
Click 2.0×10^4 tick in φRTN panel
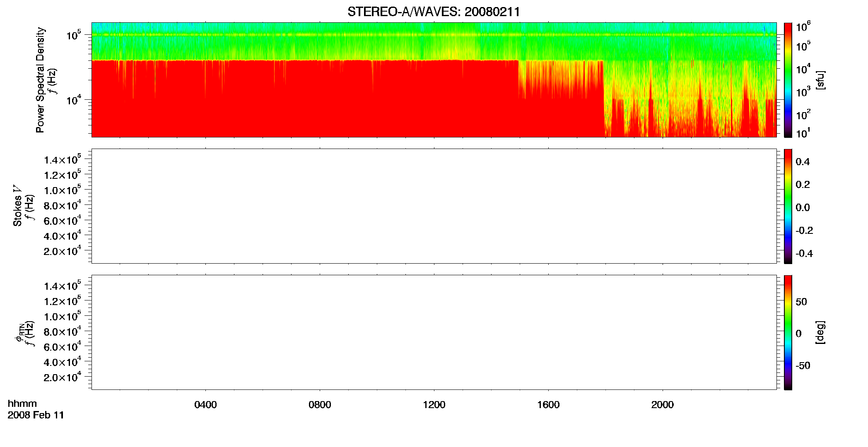click(x=63, y=377)
